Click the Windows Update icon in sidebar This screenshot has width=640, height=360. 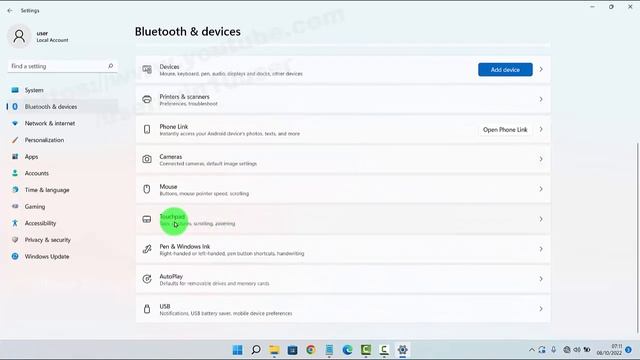pyautogui.click(x=15, y=256)
